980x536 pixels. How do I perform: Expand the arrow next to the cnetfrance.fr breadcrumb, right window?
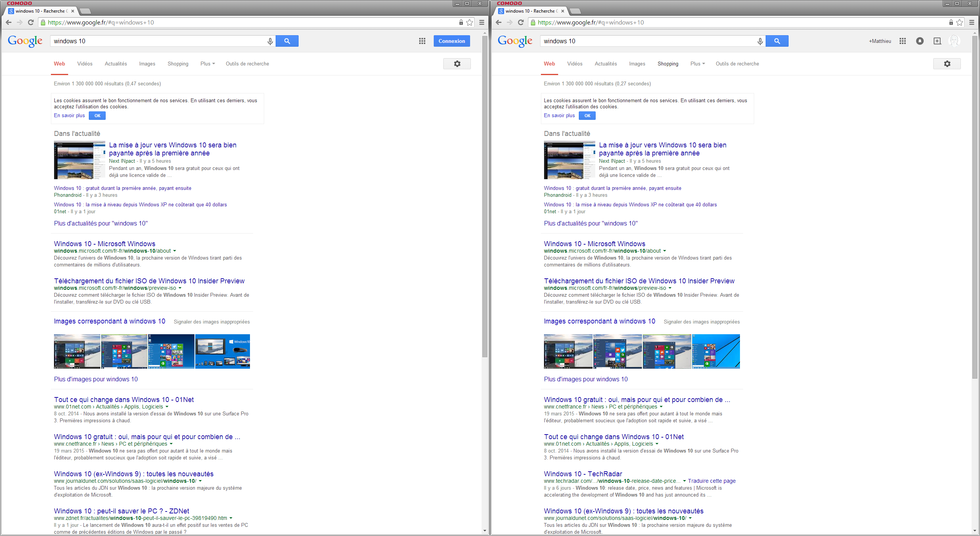coord(661,407)
